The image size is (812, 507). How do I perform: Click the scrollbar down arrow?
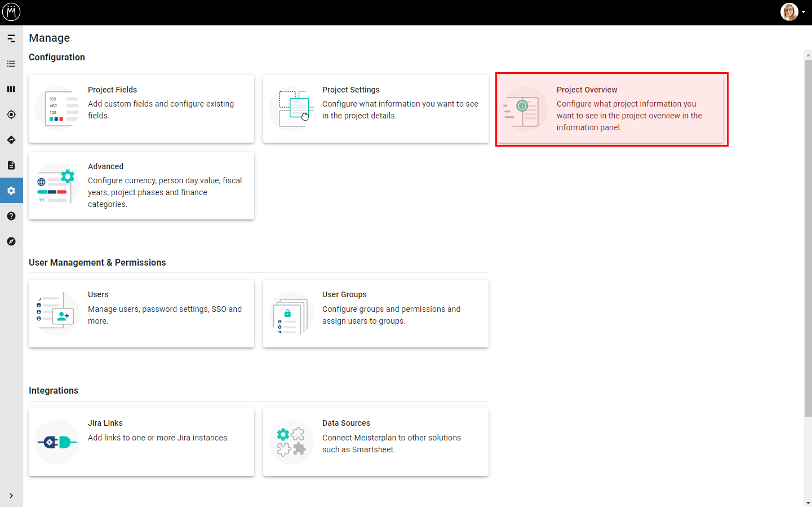(808, 502)
